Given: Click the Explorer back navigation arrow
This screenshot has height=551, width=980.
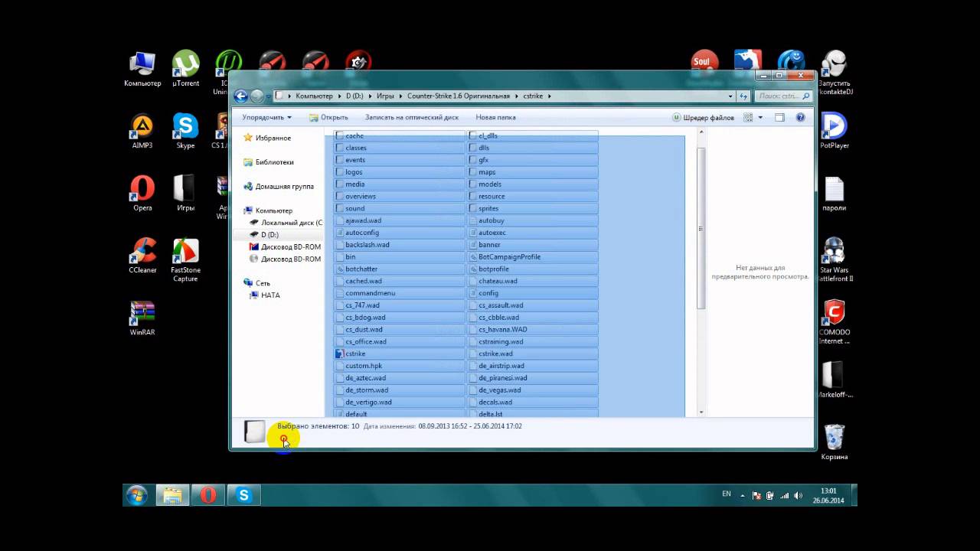Looking at the screenshot, I should coord(240,96).
